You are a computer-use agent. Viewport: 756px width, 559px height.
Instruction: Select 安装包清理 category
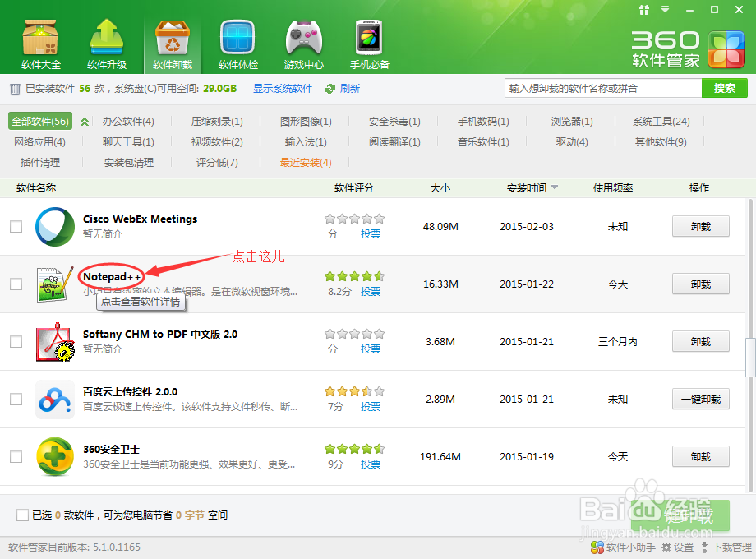[x=129, y=163]
